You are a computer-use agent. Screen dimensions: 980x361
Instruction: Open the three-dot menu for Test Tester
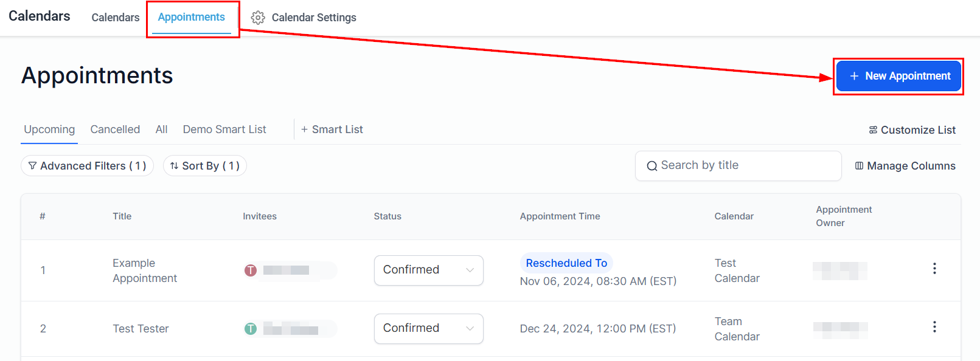tap(934, 327)
